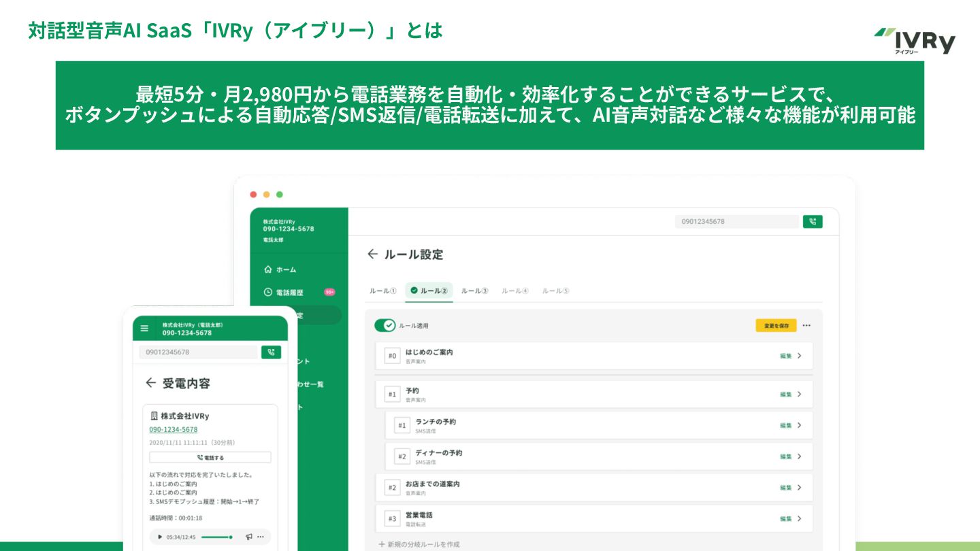980x551 pixels.
Task: Click 編集 for ディナーの予約
Action: (x=786, y=456)
